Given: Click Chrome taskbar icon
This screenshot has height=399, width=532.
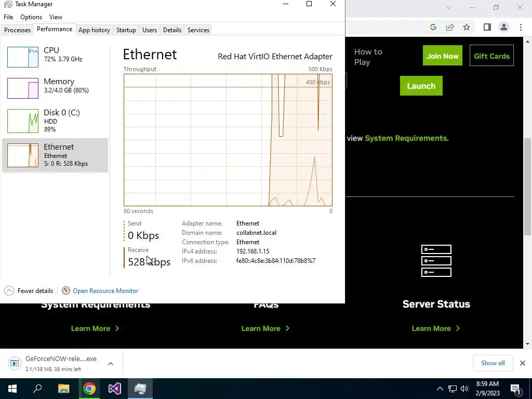Looking at the screenshot, I should 89,389.
